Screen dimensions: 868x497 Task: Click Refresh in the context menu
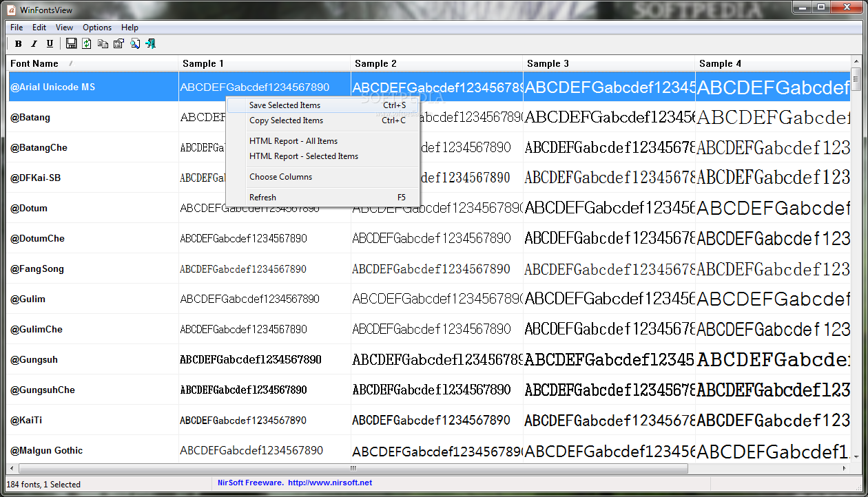click(x=323, y=198)
